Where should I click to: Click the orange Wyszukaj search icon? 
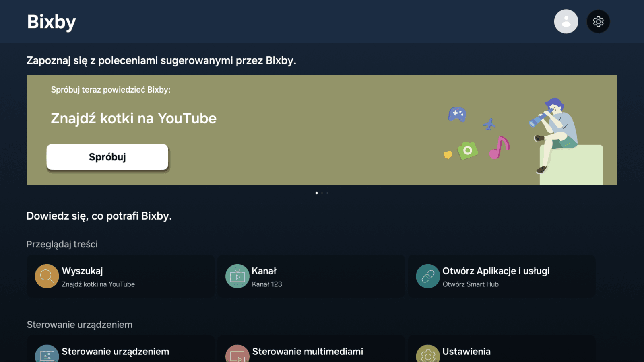coord(47,276)
